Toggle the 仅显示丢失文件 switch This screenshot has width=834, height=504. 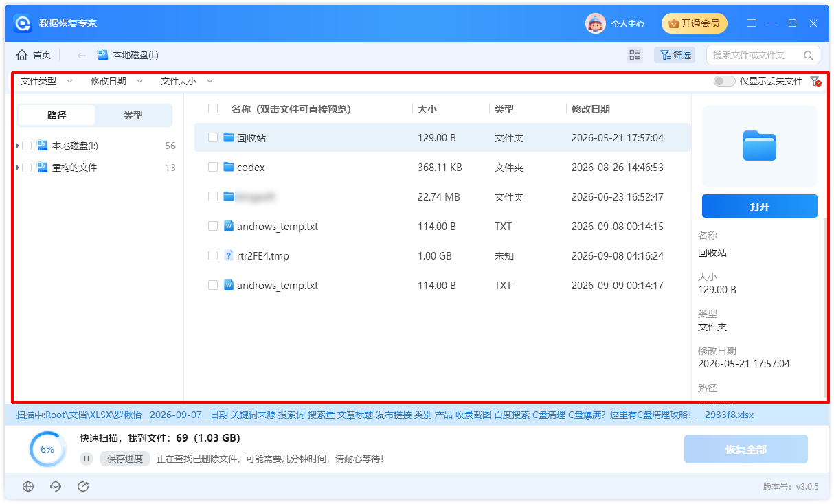click(724, 81)
